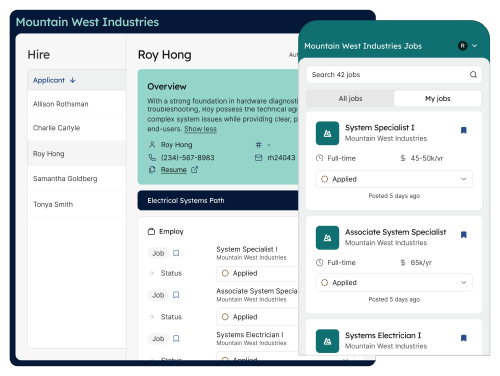
Task: Toggle bookmark icon beside Systems Electrician I Job tag
Action: coord(176,339)
